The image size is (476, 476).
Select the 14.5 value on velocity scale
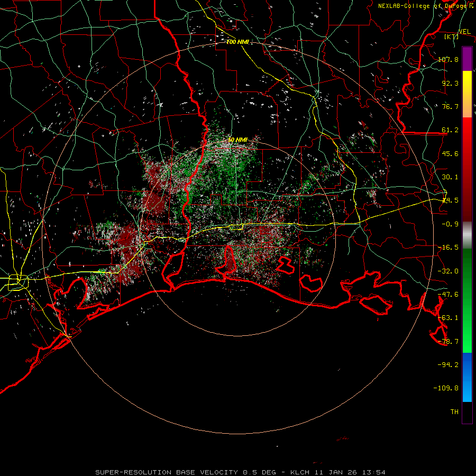450,200
